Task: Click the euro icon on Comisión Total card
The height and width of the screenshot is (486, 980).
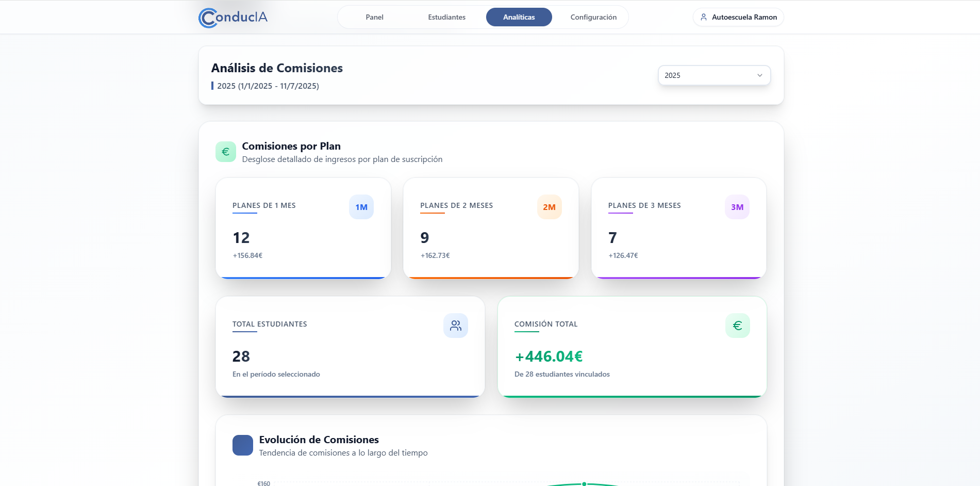Action: pyautogui.click(x=738, y=326)
